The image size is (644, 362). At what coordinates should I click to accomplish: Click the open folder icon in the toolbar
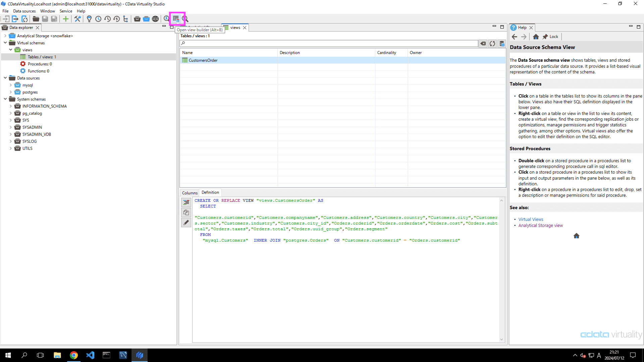click(x=36, y=19)
